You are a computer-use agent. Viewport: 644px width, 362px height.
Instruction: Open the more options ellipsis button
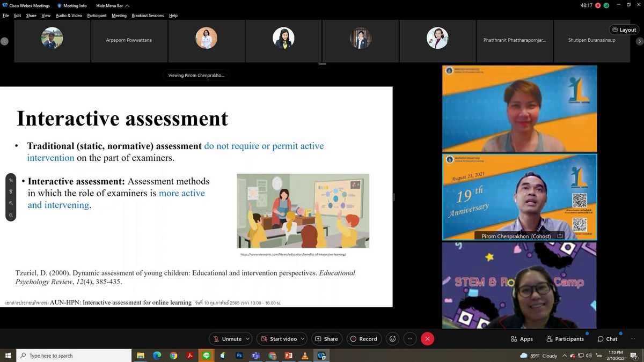tap(410, 339)
